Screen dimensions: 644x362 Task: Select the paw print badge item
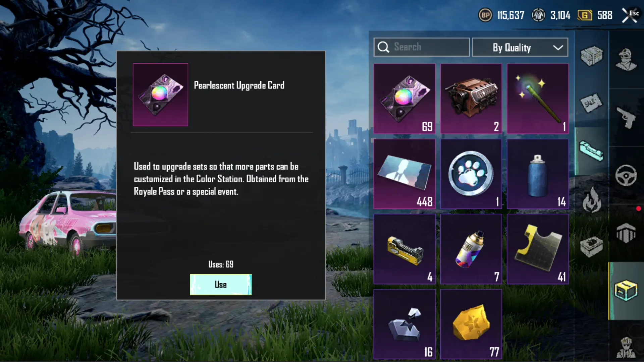(x=471, y=174)
